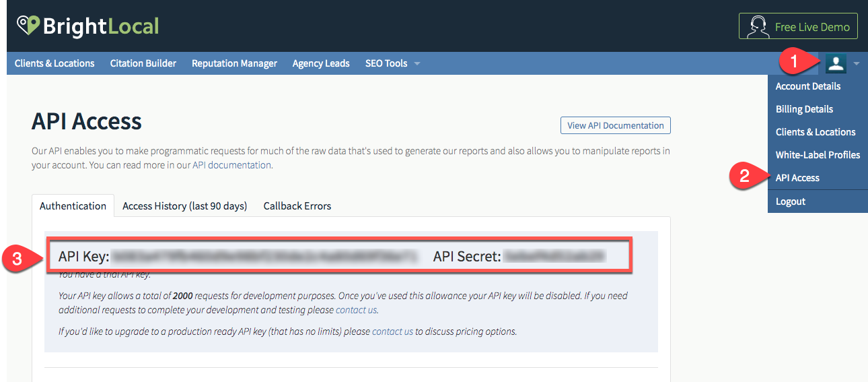Click the BrightLocal logo
The height and width of the screenshot is (382, 868).
[x=88, y=26]
